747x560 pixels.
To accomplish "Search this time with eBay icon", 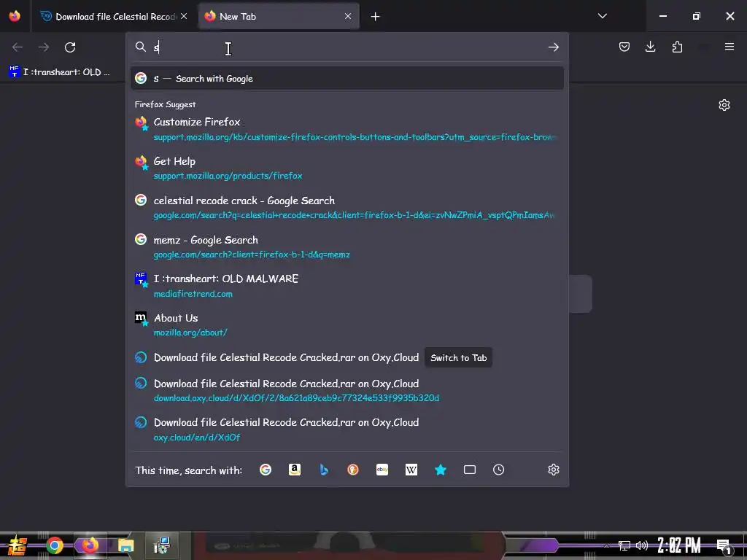I will point(382,470).
